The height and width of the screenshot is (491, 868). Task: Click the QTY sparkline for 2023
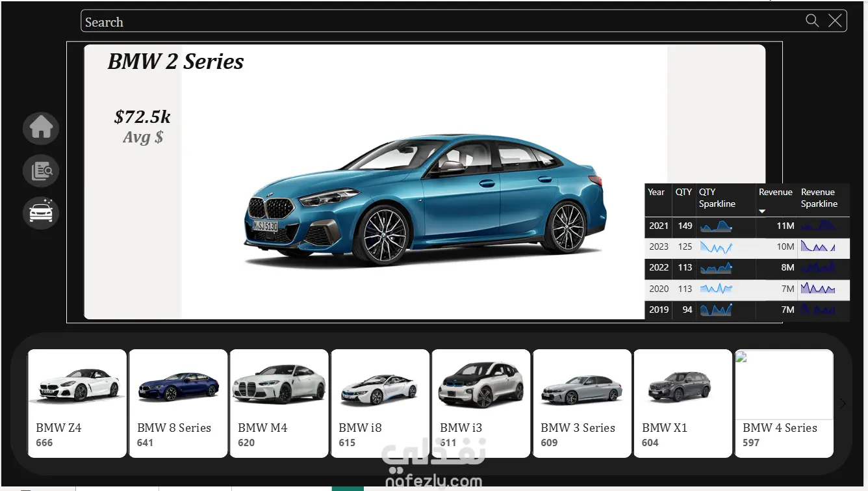click(716, 247)
